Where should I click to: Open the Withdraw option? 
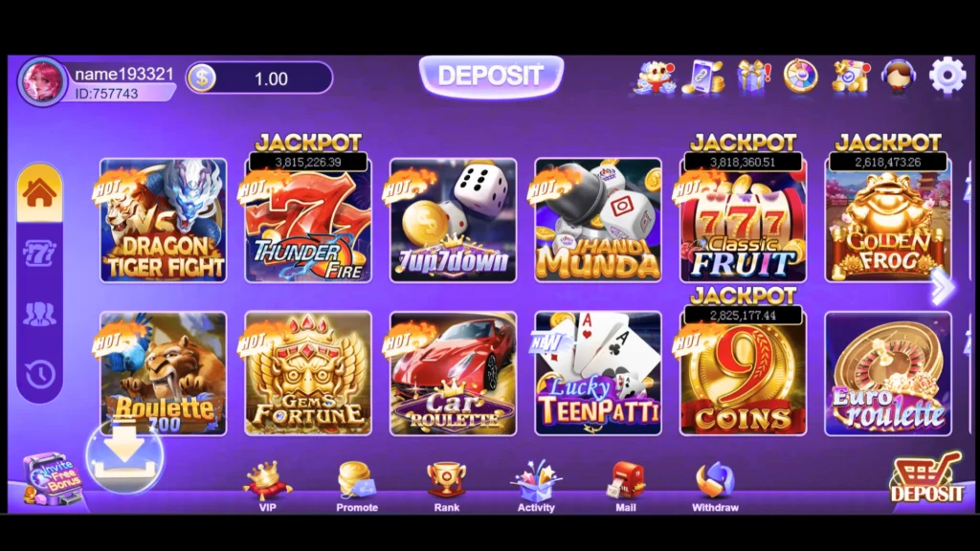715,487
